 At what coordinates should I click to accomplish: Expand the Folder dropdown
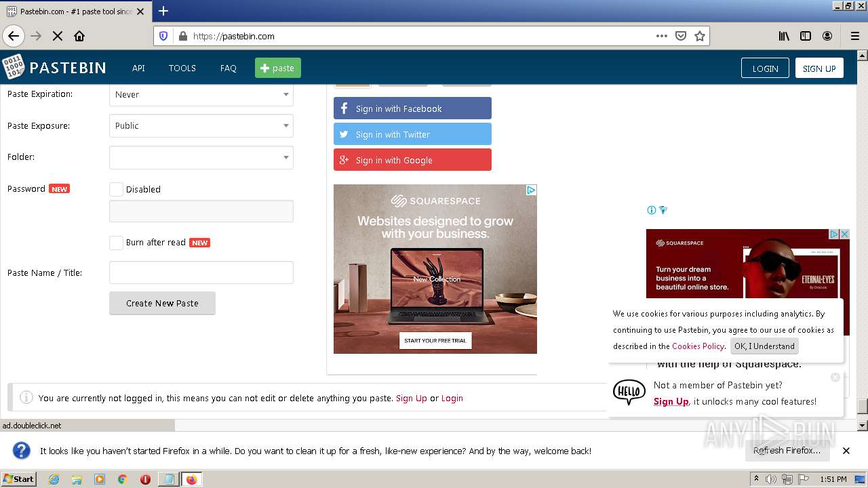[x=201, y=157]
